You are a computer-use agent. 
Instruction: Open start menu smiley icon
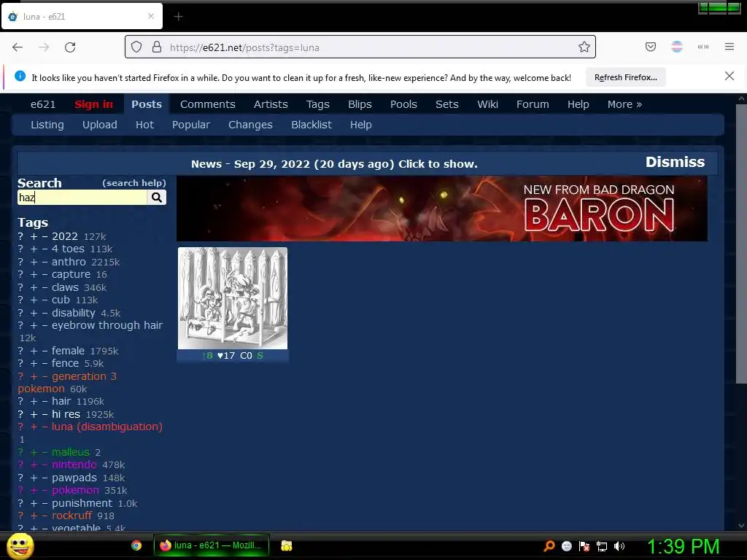click(20, 545)
